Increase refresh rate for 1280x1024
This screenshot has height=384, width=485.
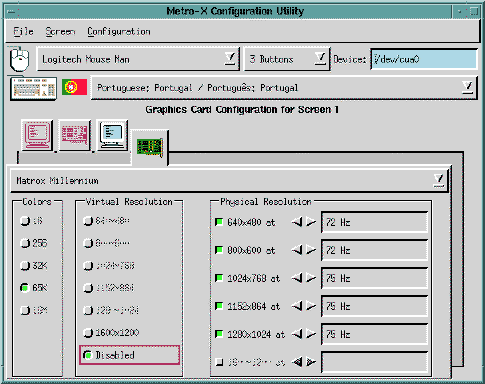[x=311, y=334]
